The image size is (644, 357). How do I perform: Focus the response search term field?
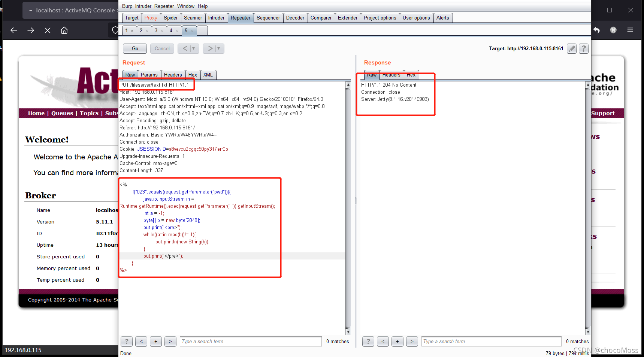pyautogui.click(x=491, y=341)
